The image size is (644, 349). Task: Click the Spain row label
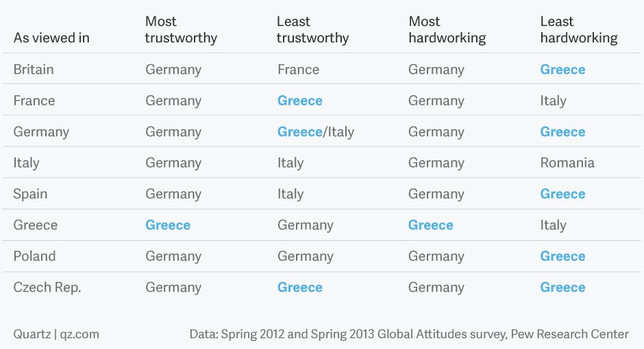(30, 194)
